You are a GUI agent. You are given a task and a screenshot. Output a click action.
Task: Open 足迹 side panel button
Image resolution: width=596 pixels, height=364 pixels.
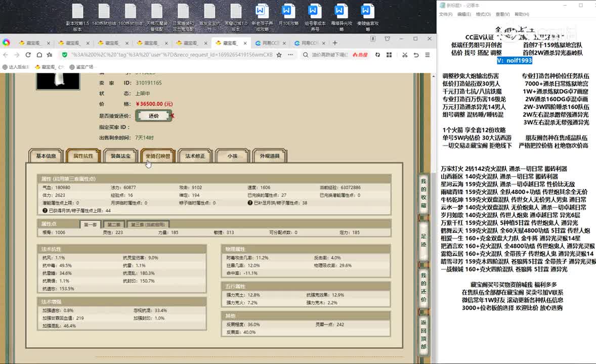[x=423, y=240]
